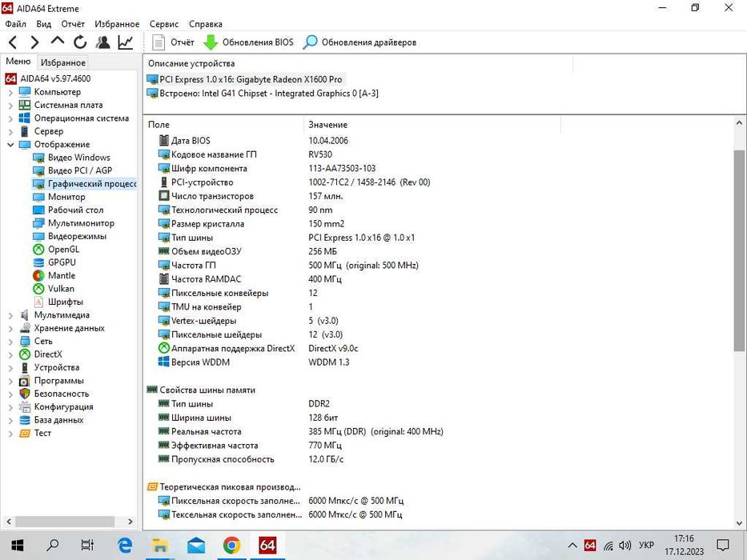Open File Explorer from the taskbar
The height and width of the screenshot is (560, 747).
coord(160,546)
